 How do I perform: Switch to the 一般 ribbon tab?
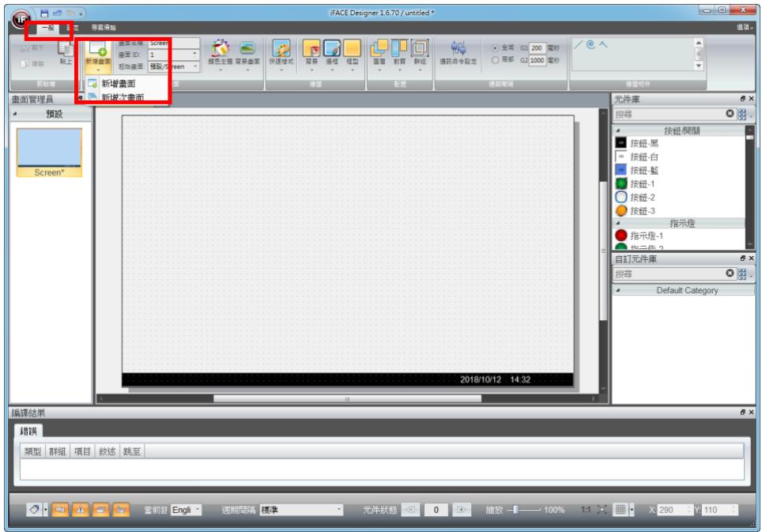click(x=48, y=28)
